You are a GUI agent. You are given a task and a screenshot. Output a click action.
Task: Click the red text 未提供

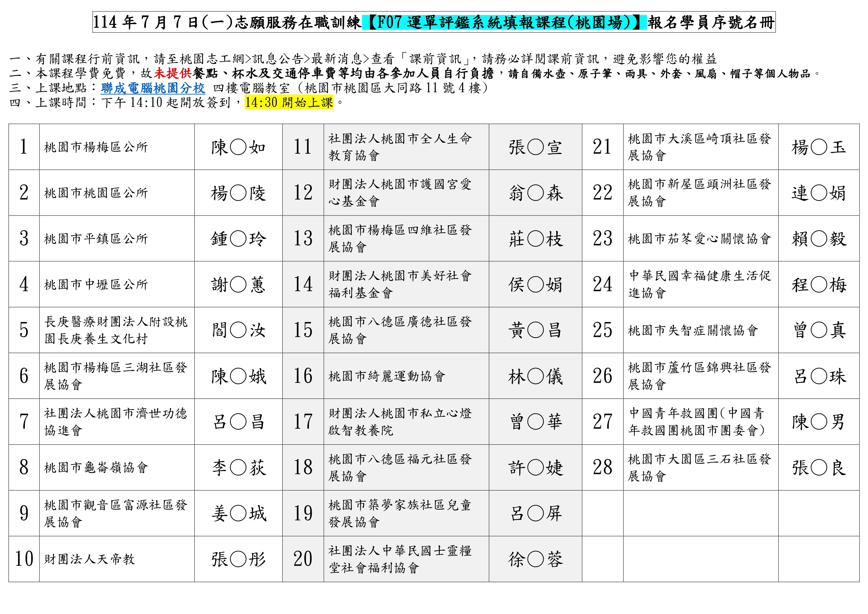(x=172, y=73)
